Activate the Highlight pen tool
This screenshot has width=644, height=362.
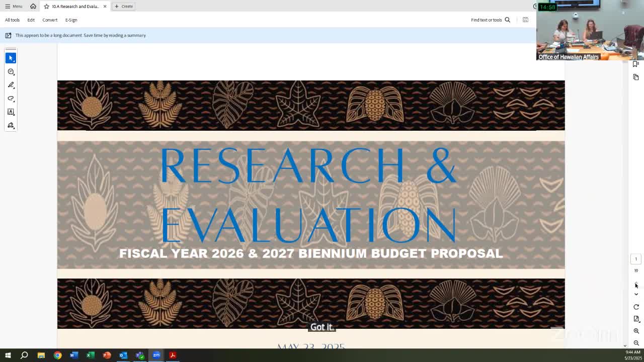(11, 85)
